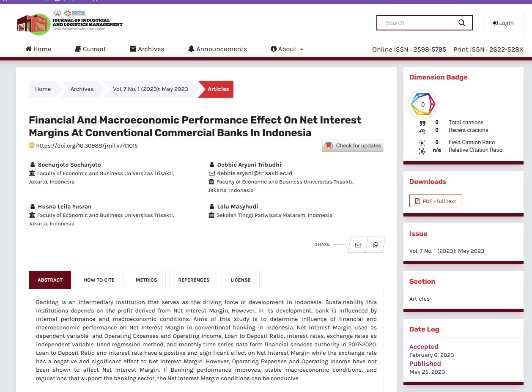Click the Login link
The height and width of the screenshot is (392, 532).
pos(503,23)
